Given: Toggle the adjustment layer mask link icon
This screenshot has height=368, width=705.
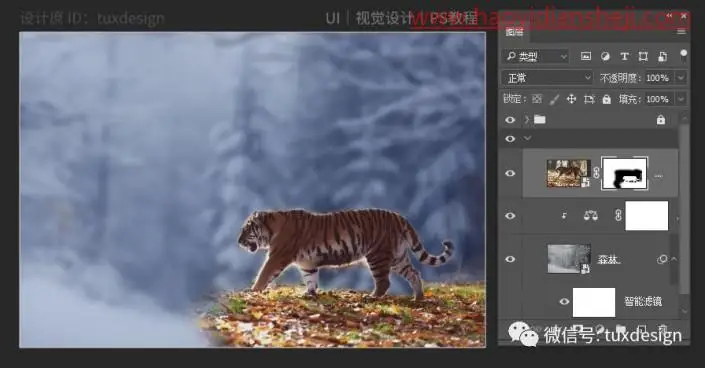Looking at the screenshot, I should [x=618, y=216].
